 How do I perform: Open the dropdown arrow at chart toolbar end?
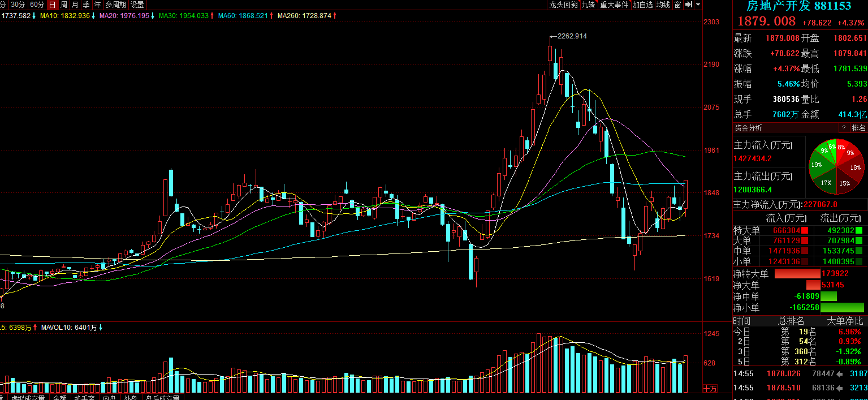[x=698, y=5]
